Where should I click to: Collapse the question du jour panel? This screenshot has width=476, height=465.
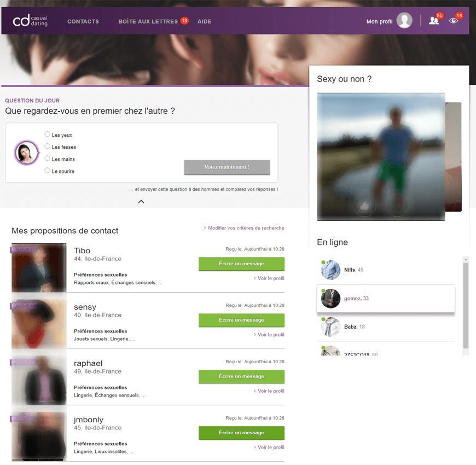(x=141, y=201)
